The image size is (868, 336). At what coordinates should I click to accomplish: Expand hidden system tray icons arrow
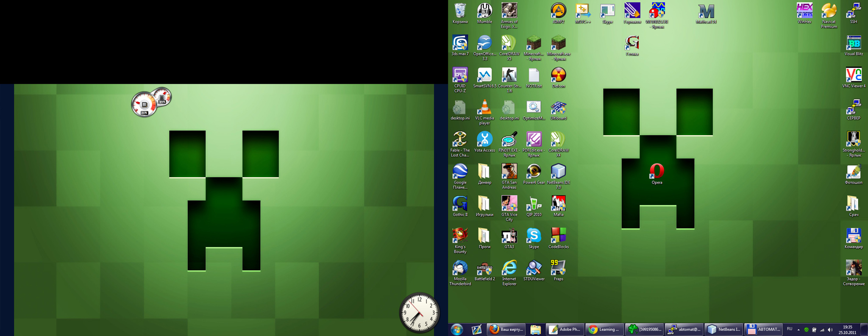[798, 330]
